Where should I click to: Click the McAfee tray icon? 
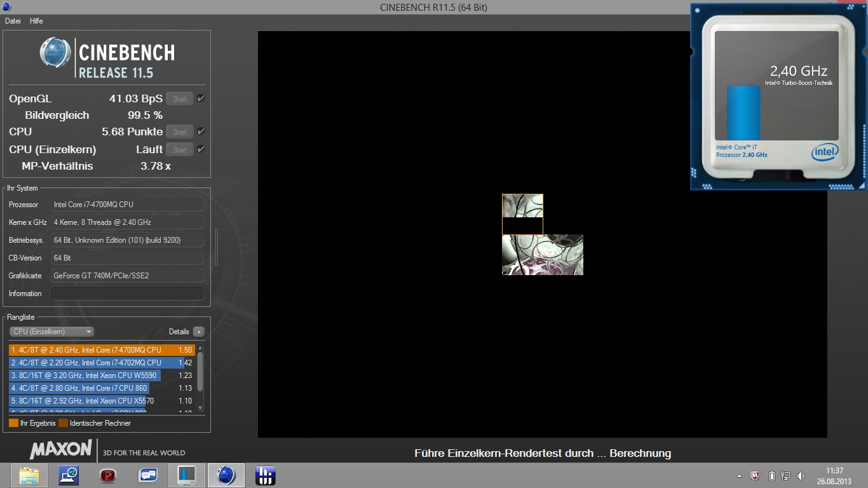[x=755, y=476]
